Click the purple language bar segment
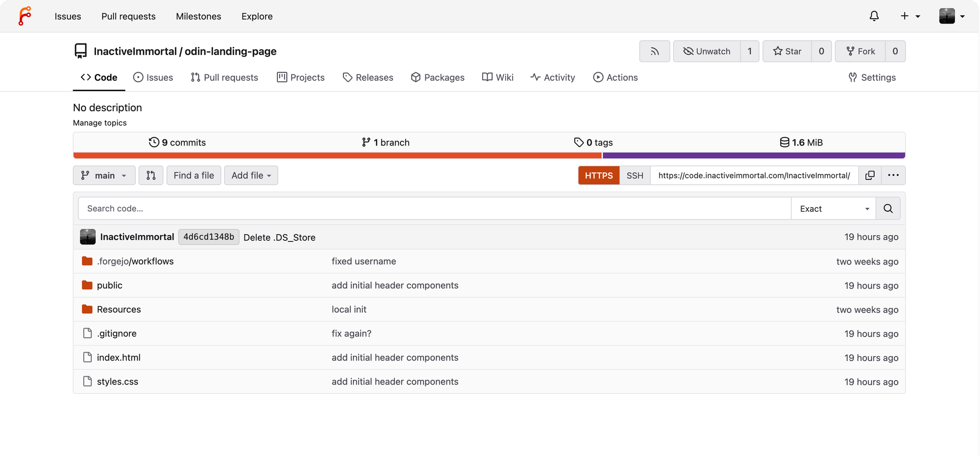The width and height of the screenshot is (980, 456). tap(753, 156)
